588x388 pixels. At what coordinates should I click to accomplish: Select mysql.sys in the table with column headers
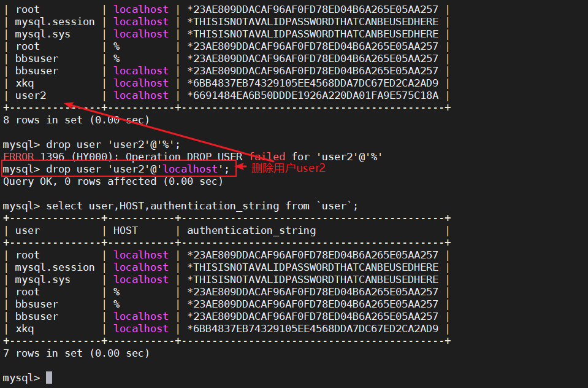point(42,280)
